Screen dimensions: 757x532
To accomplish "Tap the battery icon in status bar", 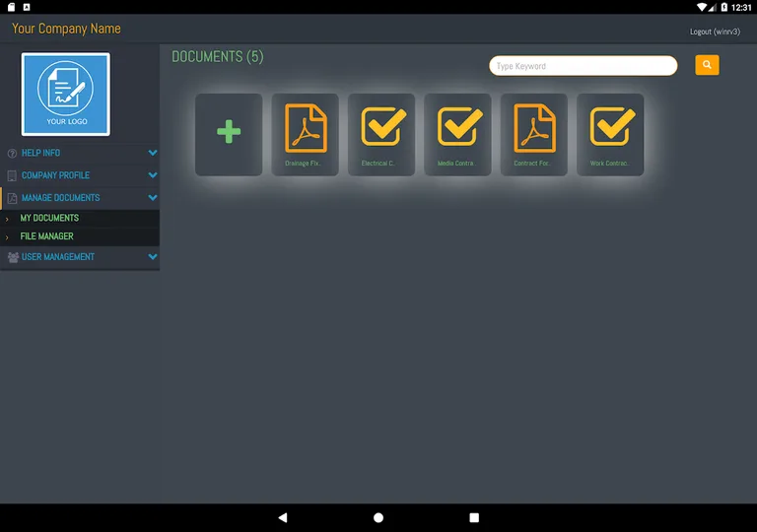I will 723,7.
